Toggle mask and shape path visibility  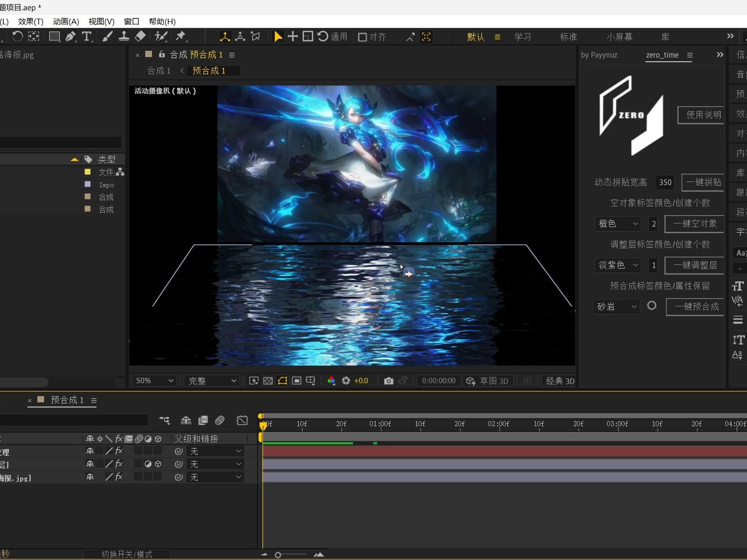pyautogui.click(x=282, y=381)
